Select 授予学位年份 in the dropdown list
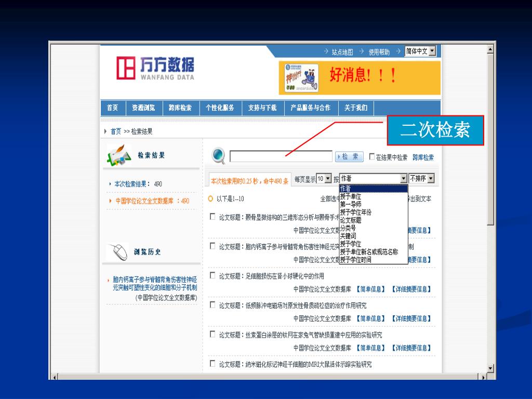 373,212
